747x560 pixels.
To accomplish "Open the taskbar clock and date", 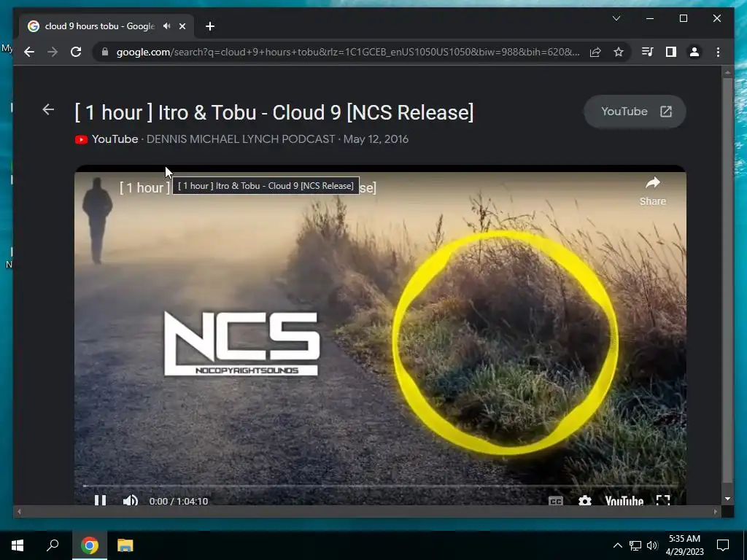I will tap(684, 545).
